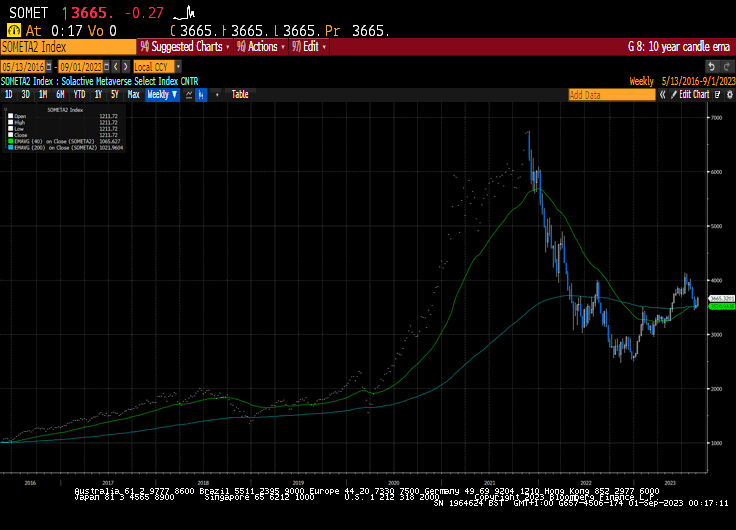The width and height of the screenshot is (736, 530).
Task: Click the 09/01/2023 end date field
Action: pyautogui.click(x=81, y=67)
